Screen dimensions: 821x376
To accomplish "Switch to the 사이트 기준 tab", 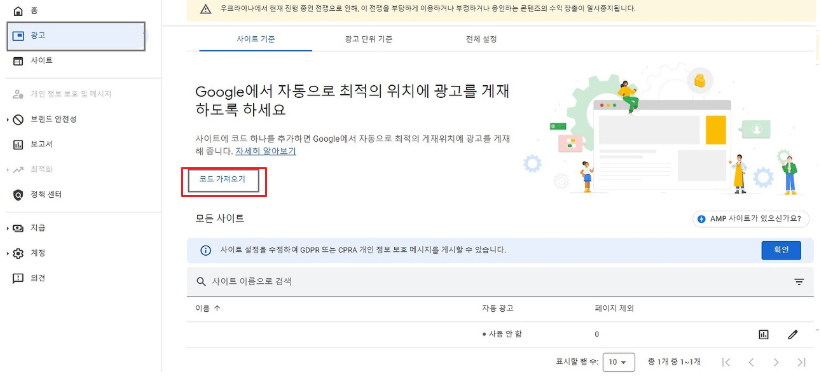I will (x=256, y=40).
